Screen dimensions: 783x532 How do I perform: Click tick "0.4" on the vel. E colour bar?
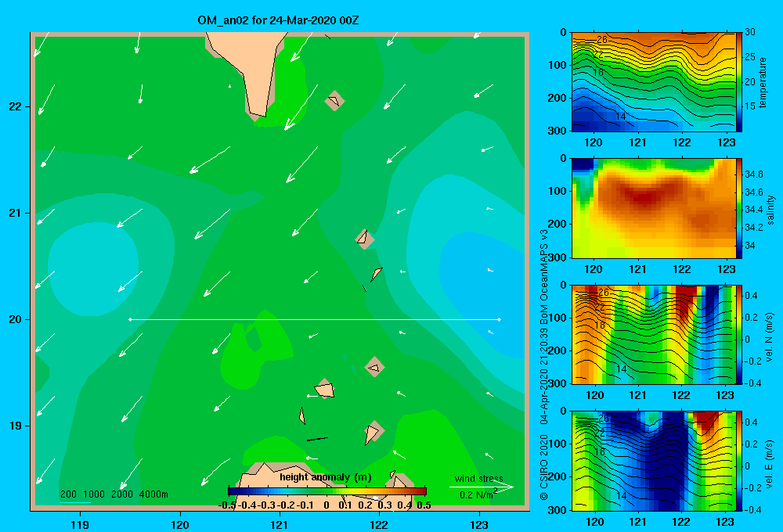(751, 422)
